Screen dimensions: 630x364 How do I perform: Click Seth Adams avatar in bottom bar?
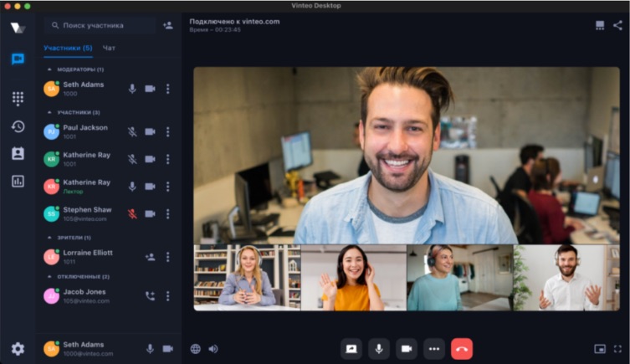(51, 349)
